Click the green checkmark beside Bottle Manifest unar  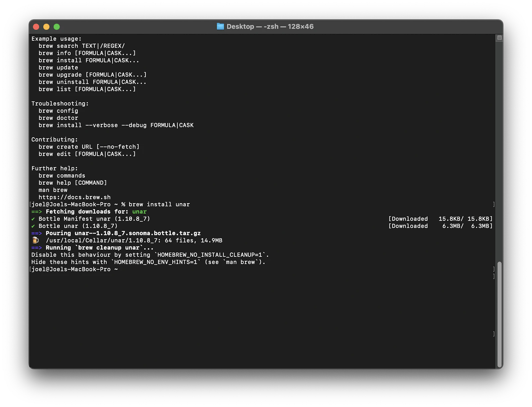coord(33,219)
